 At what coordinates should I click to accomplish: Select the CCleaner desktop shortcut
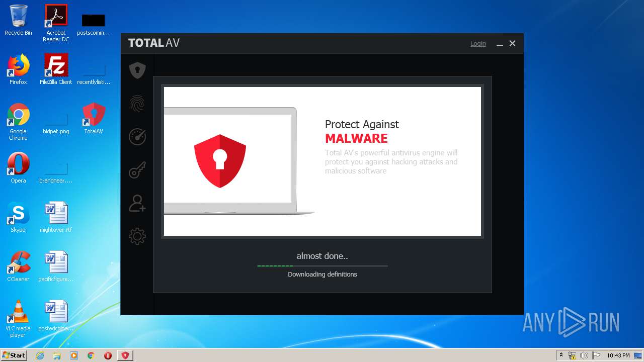point(18,266)
